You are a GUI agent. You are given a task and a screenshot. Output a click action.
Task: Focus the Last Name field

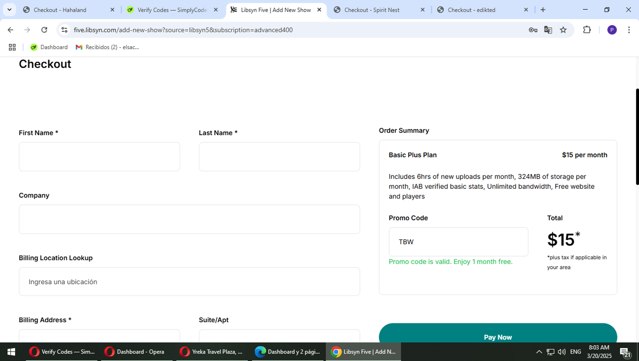coord(279,157)
